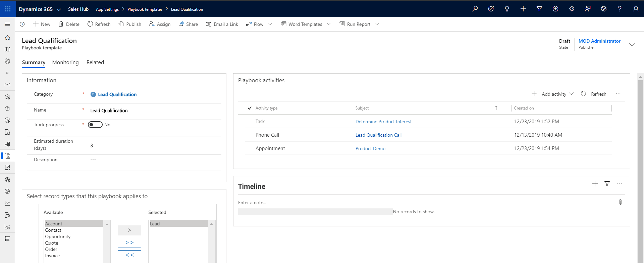Viewport: 644px width, 263px height.
Task: Open the settings gear in top bar
Action: [x=604, y=9]
